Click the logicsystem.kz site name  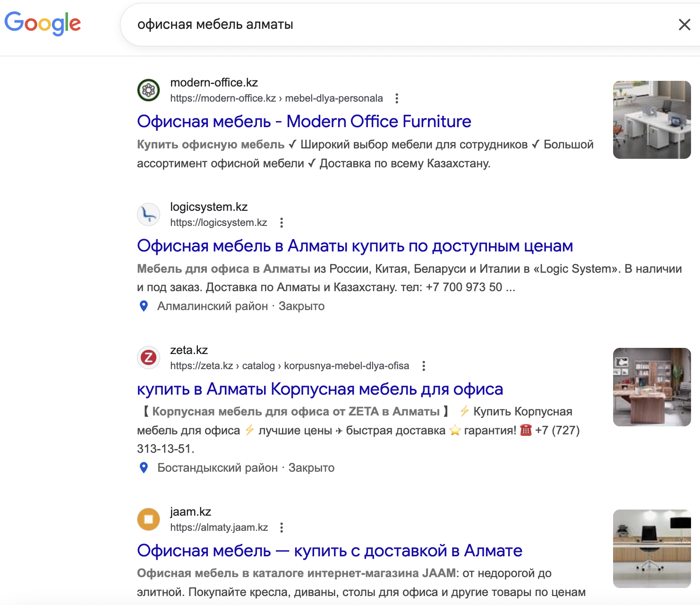point(209,207)
